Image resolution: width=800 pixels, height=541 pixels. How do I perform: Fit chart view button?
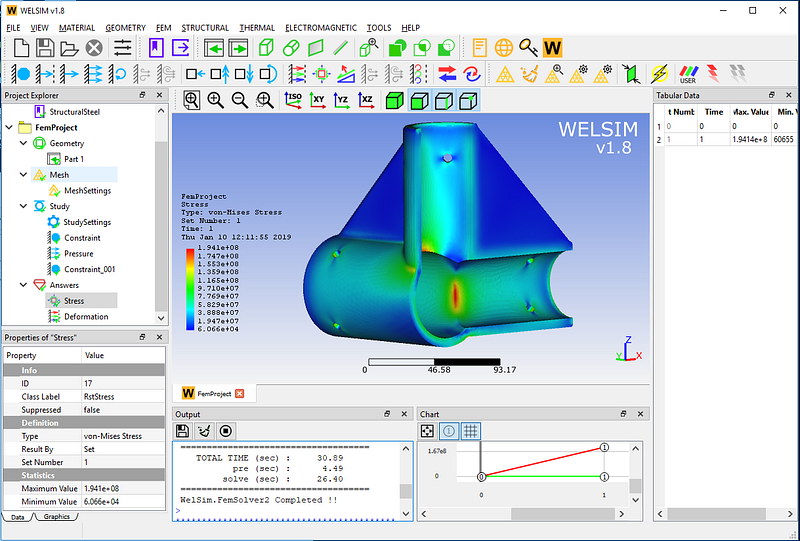click(x=427, y=431)
